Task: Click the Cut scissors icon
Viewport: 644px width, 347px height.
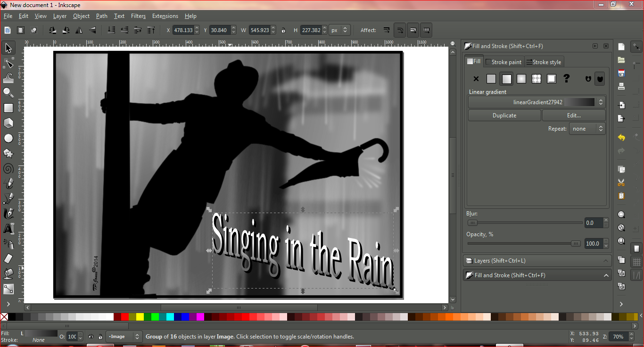Action: (621, 182)
